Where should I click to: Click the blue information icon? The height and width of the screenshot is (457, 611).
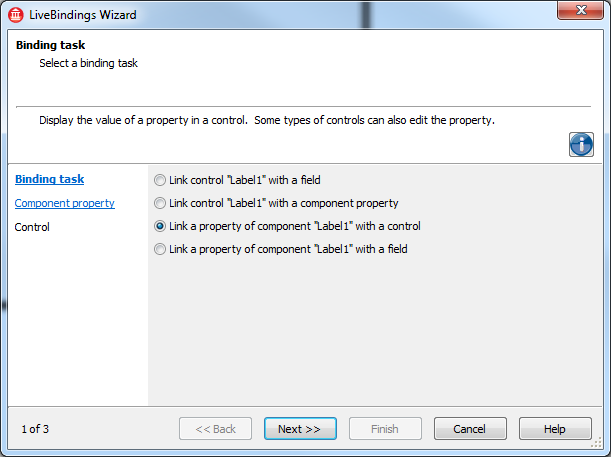pos(581,145)
